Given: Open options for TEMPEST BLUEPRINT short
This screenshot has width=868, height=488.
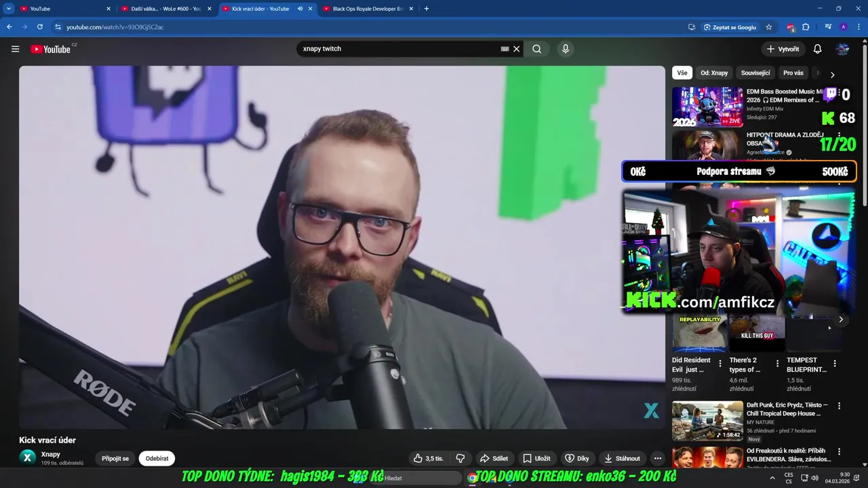Looking at the screenshot, I should pos(835,364).
